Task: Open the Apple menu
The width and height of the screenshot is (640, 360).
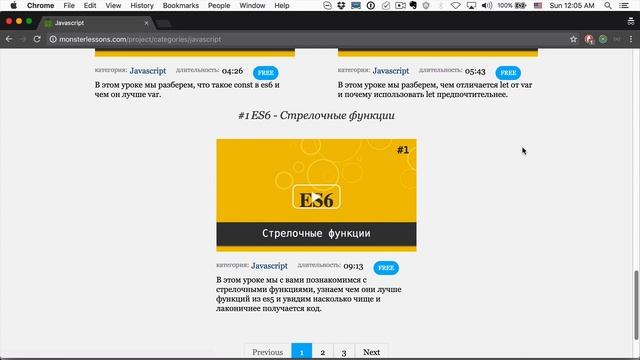Action: coord(13,6)
